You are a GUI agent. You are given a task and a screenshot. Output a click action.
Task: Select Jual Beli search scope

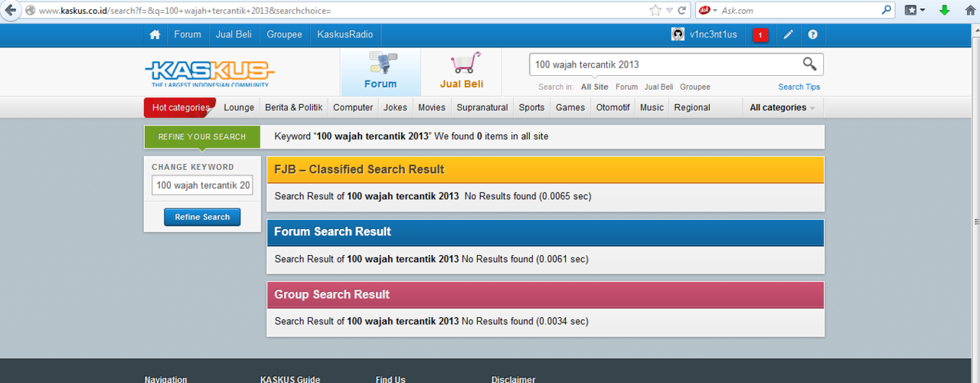[658, 87]
